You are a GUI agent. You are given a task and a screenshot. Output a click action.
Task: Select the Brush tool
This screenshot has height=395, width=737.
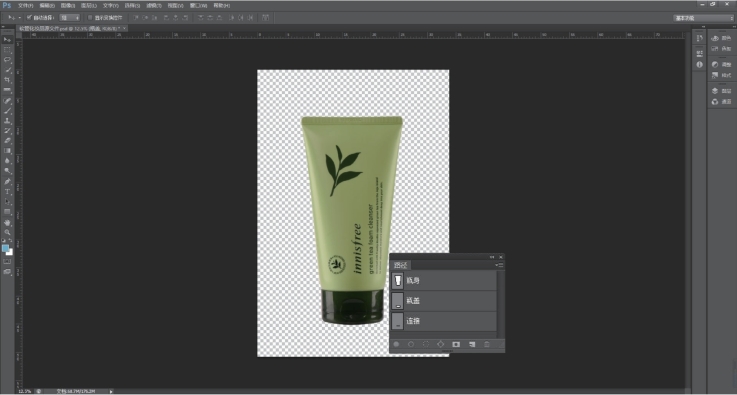7,111
